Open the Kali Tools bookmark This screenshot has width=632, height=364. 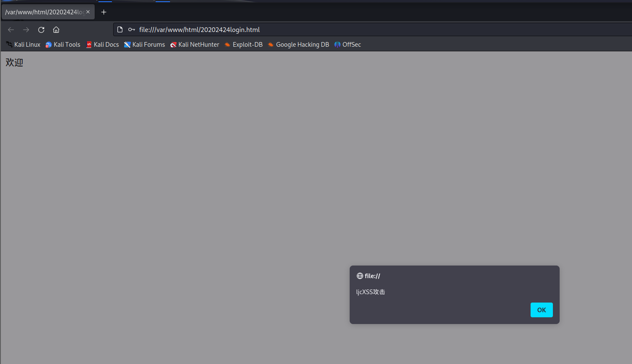pos(63,45)
